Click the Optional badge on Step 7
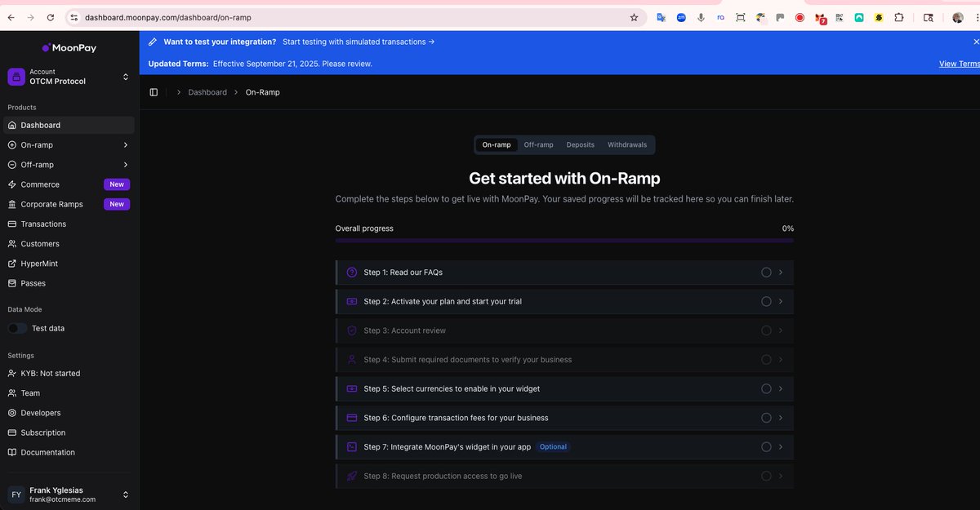Image resolution: width=980 pixels, height=510 pixels. pyautogui.click(x=553, y=447)
